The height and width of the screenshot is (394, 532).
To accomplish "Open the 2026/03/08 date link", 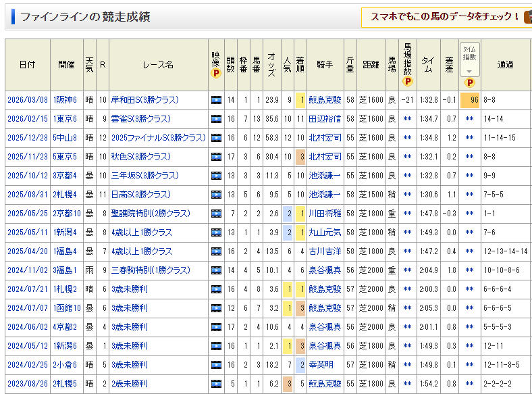I will click(27, 100).
